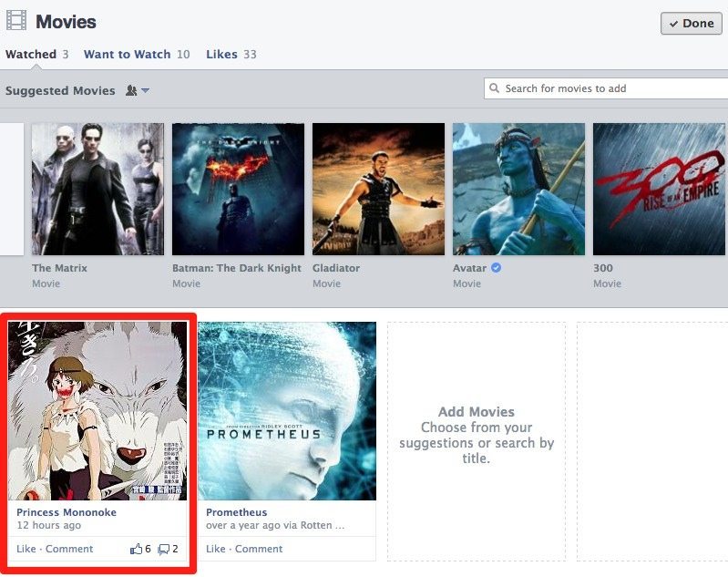The height and width of the screenshot is (577, 728).
Task: Focus the Search for movies to add field
Action: coord(606,88)
